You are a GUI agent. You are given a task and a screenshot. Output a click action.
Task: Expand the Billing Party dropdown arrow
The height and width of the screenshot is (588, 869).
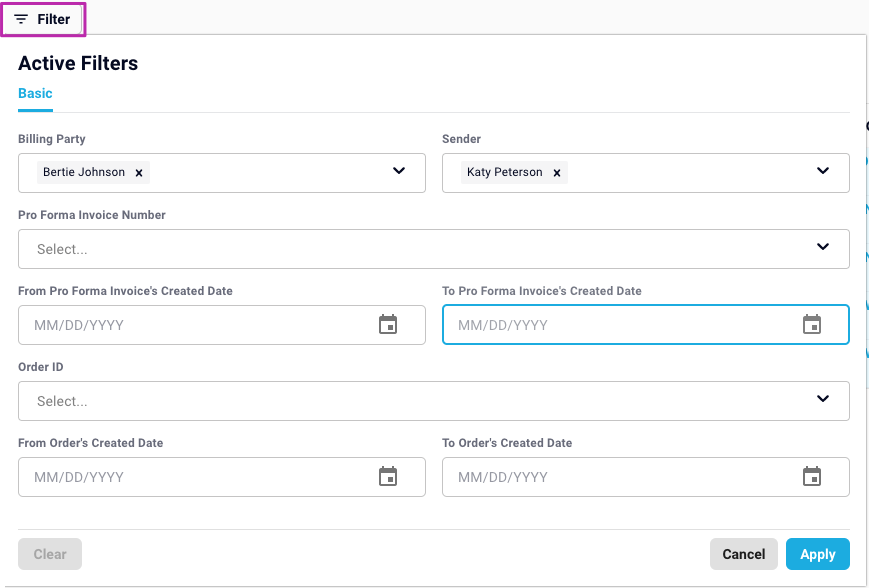(x=399, y=171)
